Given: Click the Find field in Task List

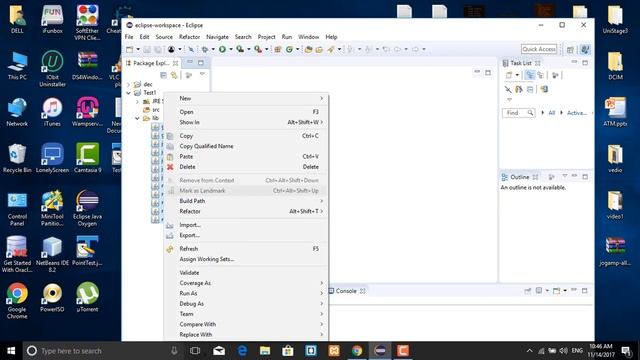Looking at the screenshot, I should (518, 113).
